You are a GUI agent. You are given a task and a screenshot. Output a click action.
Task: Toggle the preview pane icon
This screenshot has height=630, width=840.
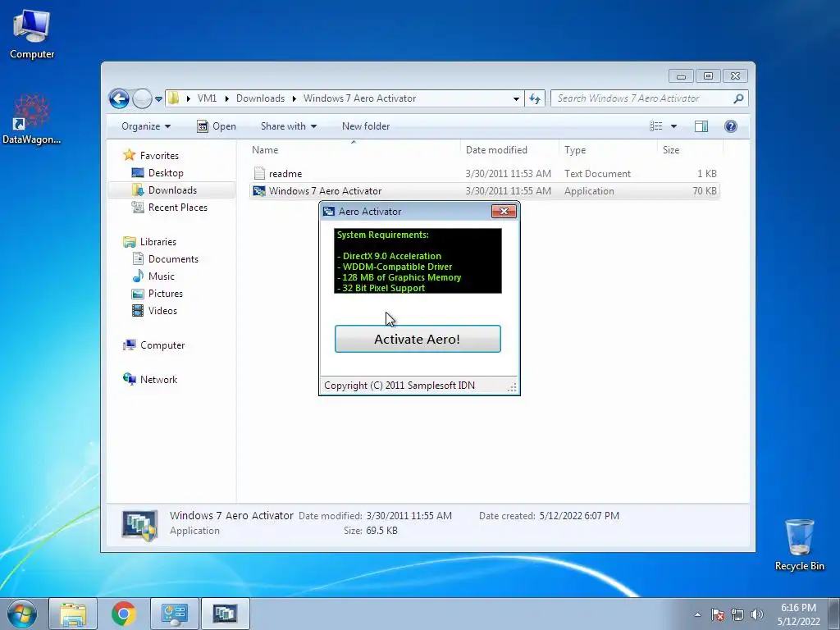[x=701, y=126]
